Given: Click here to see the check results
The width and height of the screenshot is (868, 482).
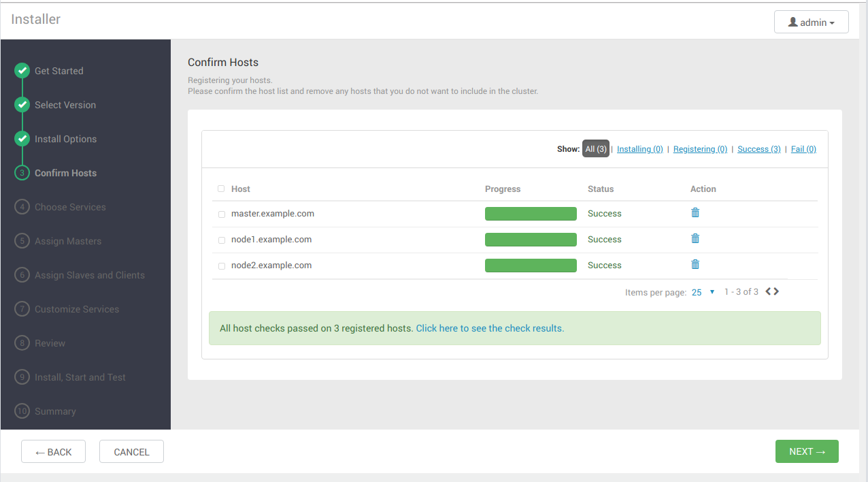Looking at the screenshot, I should point(490,328).
